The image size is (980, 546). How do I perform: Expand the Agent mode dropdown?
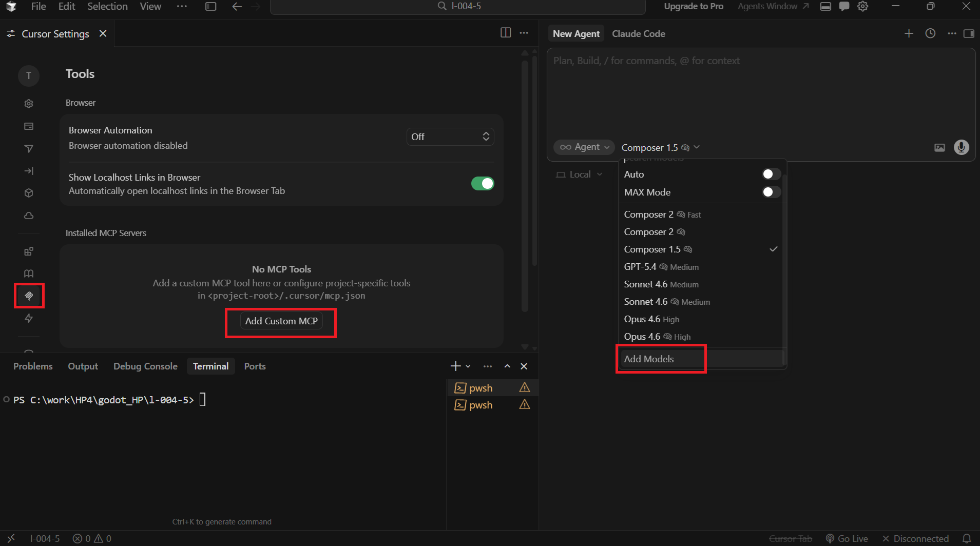click(584, 147)
